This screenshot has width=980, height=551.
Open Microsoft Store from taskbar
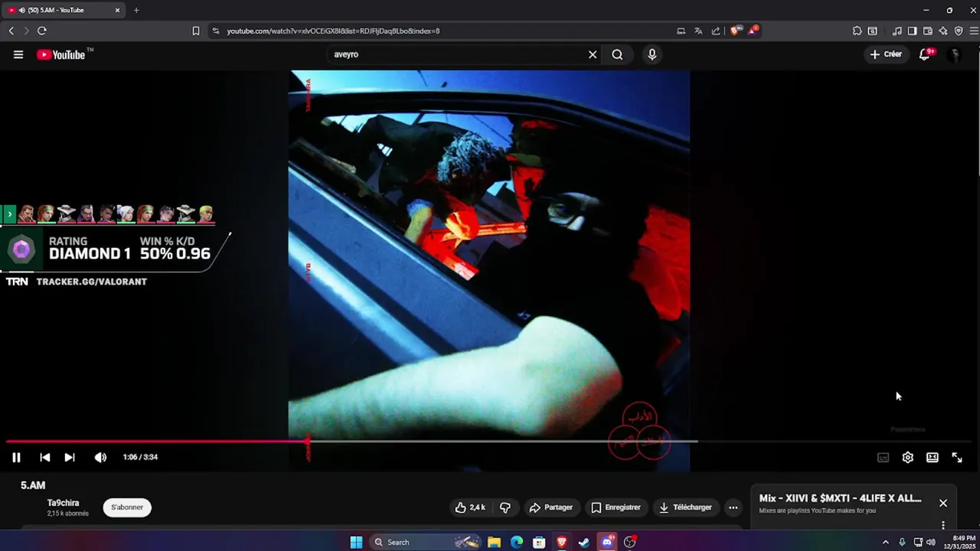[539, 542]
